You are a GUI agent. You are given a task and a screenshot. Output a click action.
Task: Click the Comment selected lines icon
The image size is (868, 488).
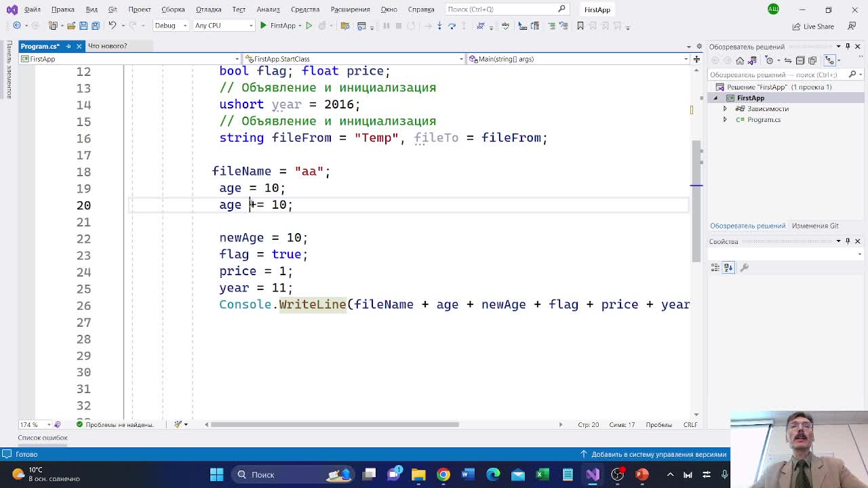[551, 26]
